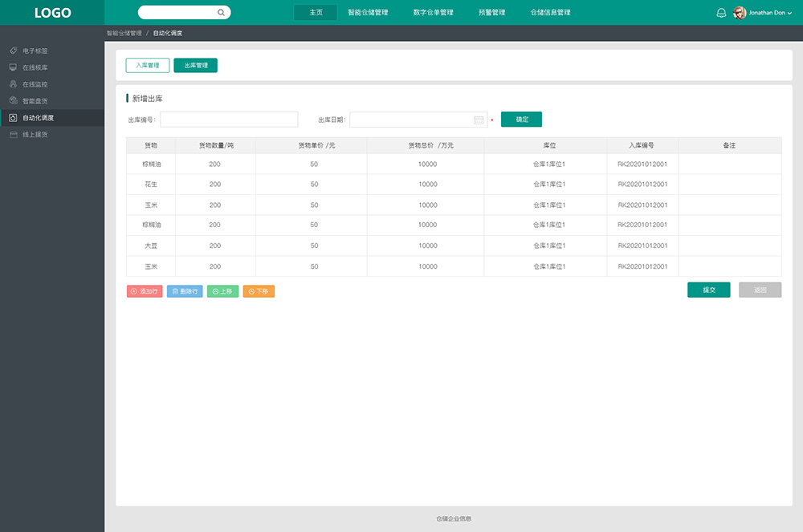The image size is (803, 532).
Task: Click the 新增出库 section heading
Action: [148, 98]
